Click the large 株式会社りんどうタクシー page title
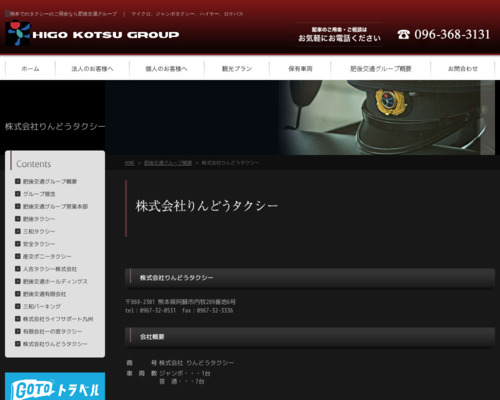The width and height of the screenshot is (500, 400). (206, 206)
